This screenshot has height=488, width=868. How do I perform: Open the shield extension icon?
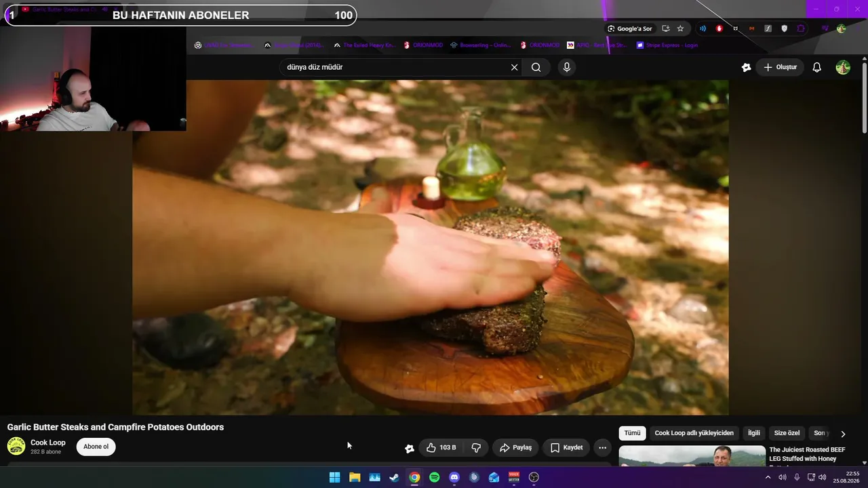click(x=785, y=28)
